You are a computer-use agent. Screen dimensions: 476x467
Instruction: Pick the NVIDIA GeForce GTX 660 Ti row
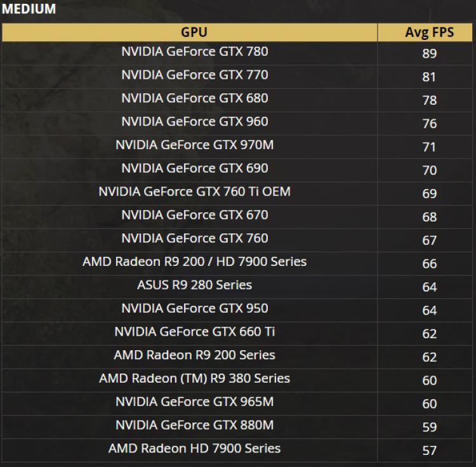194,332
